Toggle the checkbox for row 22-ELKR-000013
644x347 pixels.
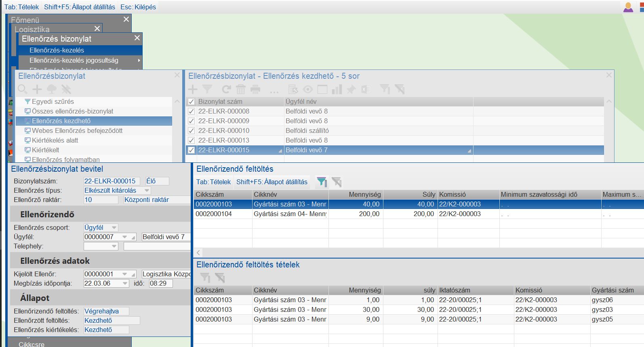[x=192, y=141]
